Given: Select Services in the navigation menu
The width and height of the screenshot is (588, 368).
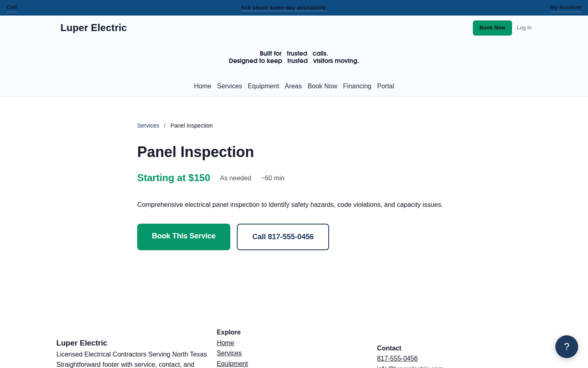Looking at the screenshot, I should point(229,86).
